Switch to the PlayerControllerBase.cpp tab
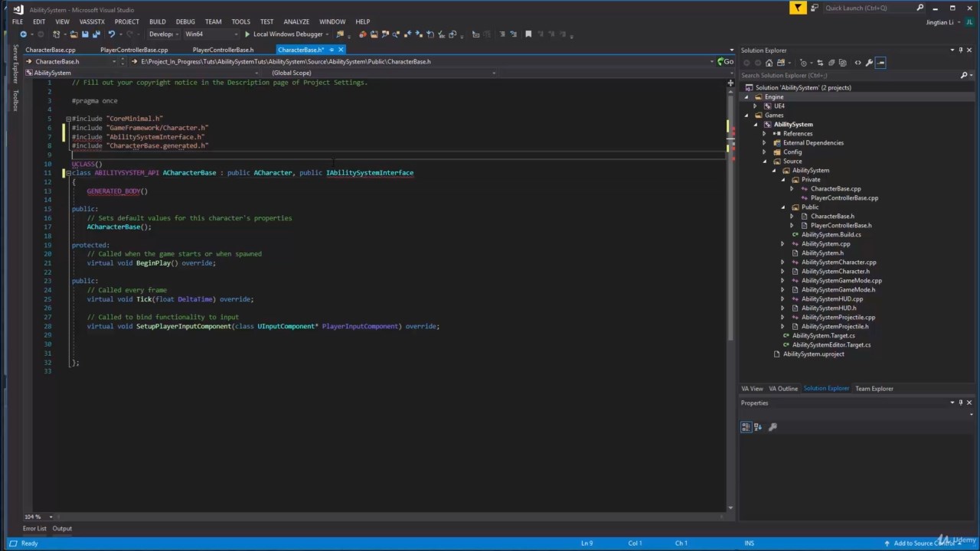The image size is (980, 551). coord(134,50)
